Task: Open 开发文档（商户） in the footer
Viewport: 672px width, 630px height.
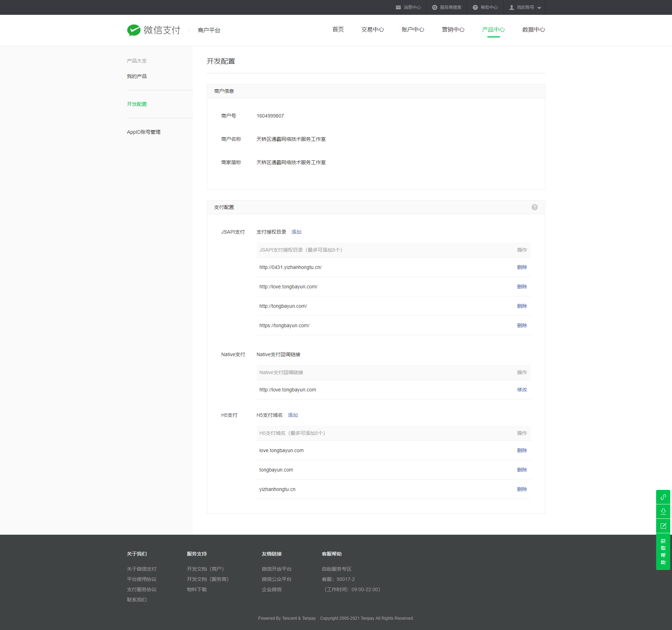Action: 205,569
